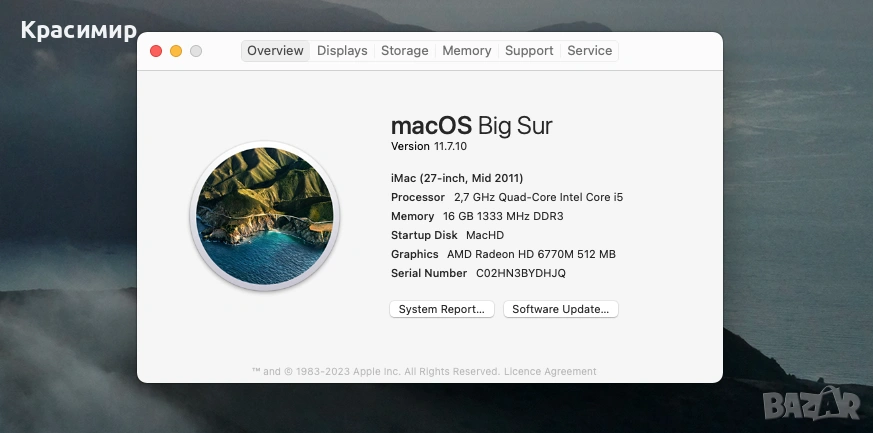This screenshot has height=433, width=873.
Task: Close the About This Mac window
Action: point(156,51)
